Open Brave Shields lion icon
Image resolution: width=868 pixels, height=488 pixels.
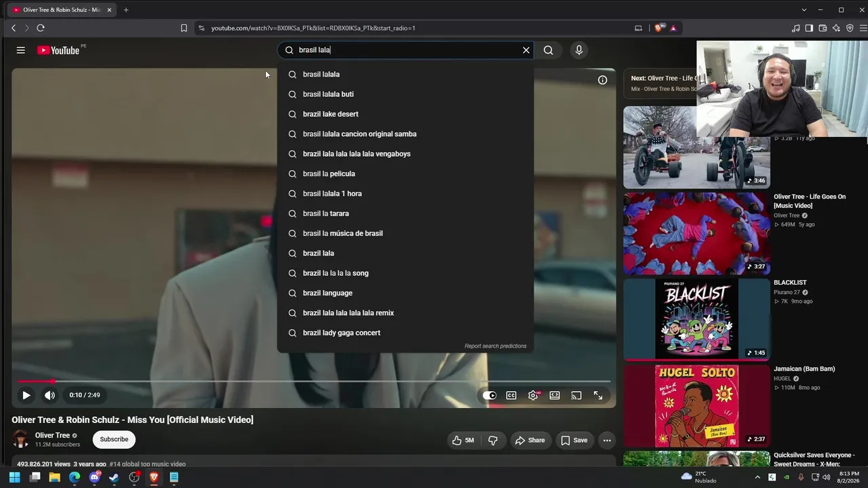658,28
